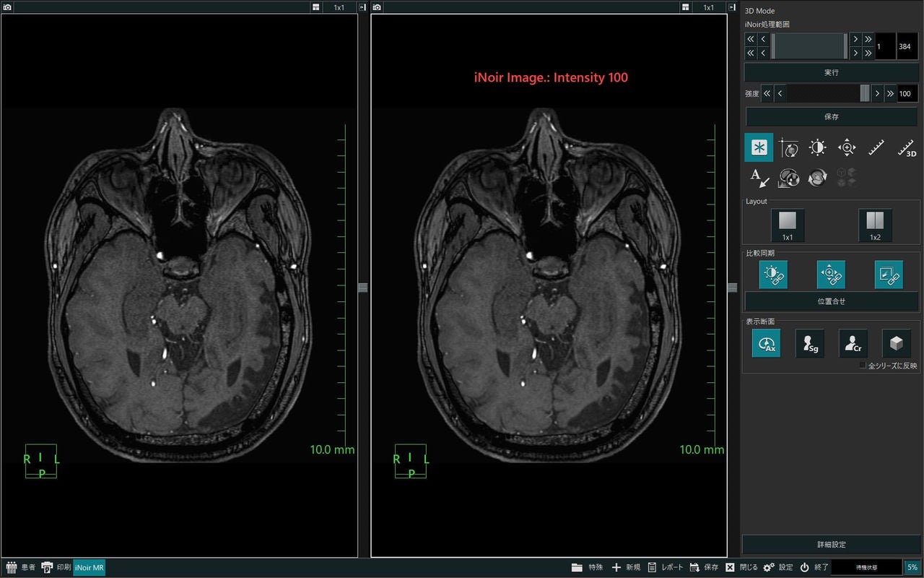Viewport: 924px width, 578px height.
Task: Click the intensity value field showing 100
Action: click(907, 94)
